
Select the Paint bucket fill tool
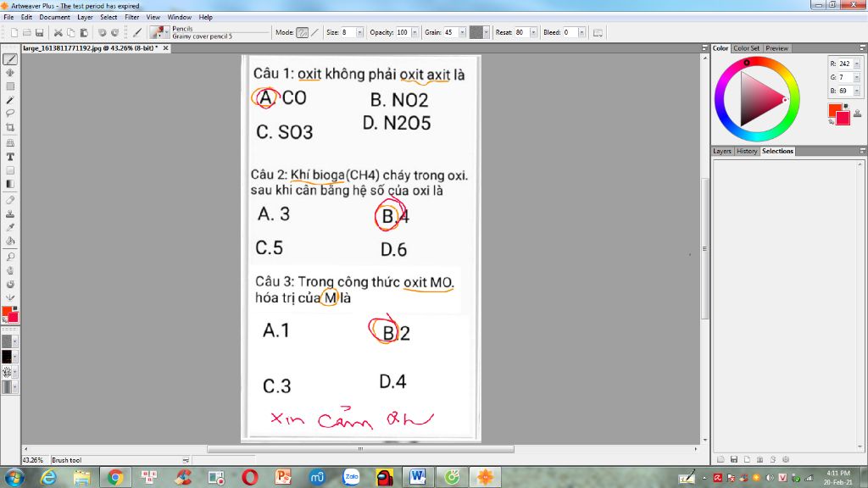click(x=10, y=241)
